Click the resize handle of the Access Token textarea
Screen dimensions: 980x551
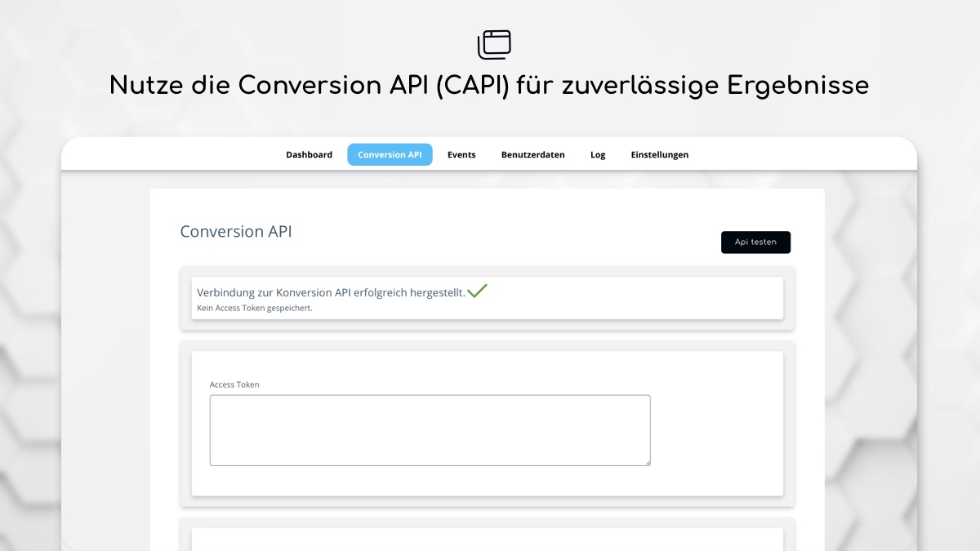647,462
